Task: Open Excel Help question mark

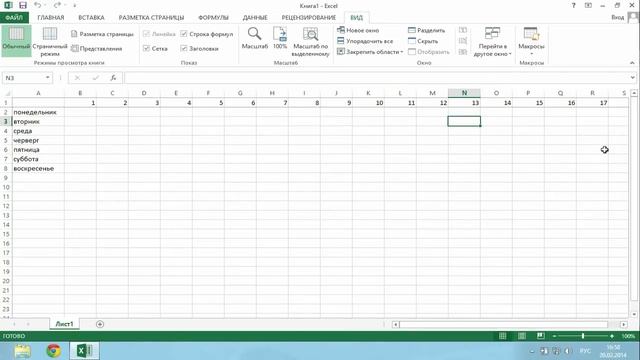Action: [573, 6]
